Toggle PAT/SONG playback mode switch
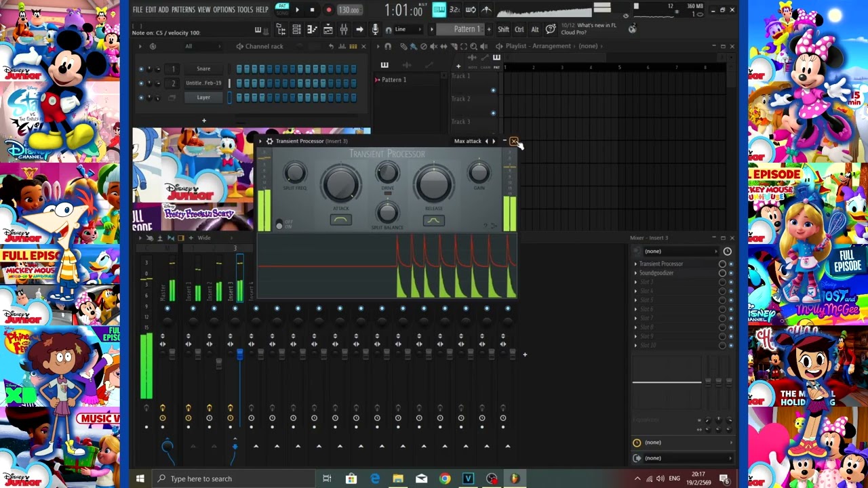Screen dimensions: 868x488 [x=282, y=9]
